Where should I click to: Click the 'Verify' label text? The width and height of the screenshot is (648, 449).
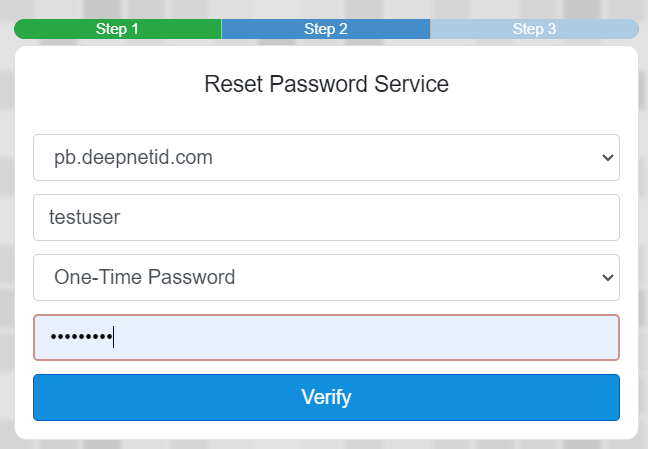click(x=326, y=397)
